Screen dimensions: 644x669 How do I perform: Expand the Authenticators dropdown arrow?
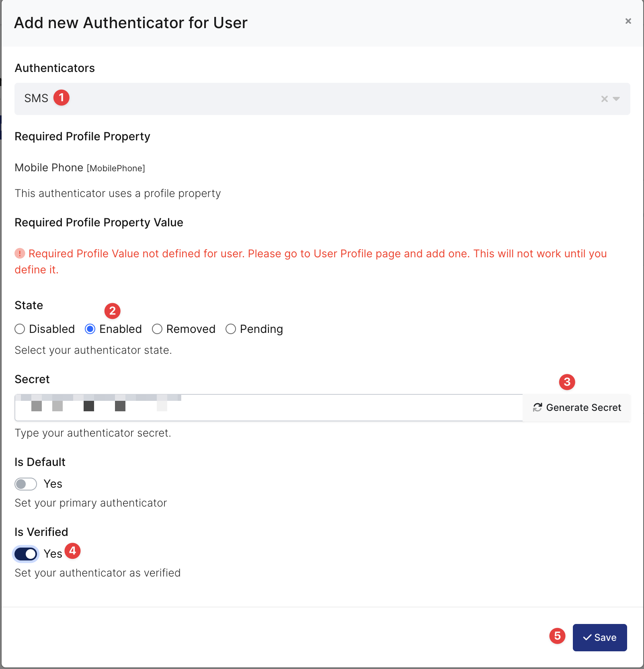(616, 99)
